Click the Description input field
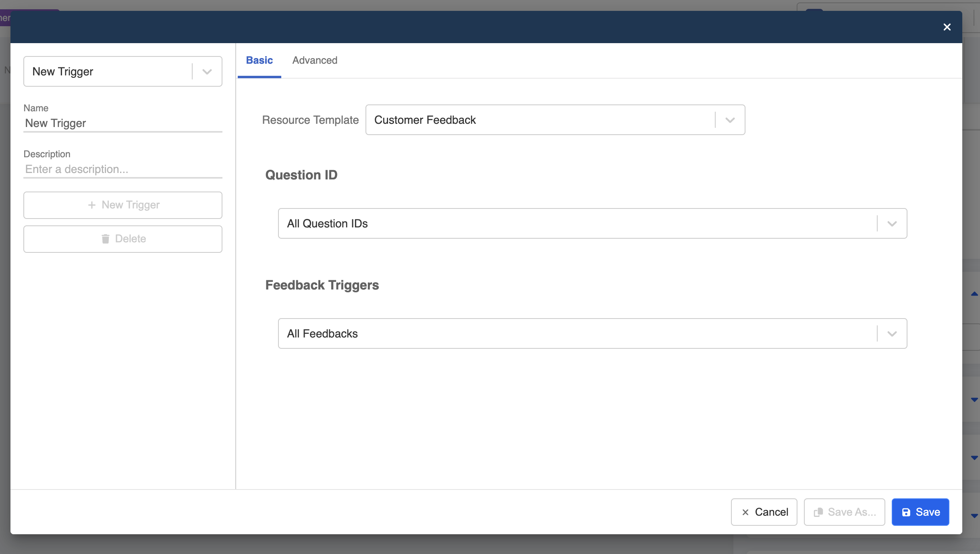This screenshot has width=980, height=554. pyautogui.click(x=122, y=169)
